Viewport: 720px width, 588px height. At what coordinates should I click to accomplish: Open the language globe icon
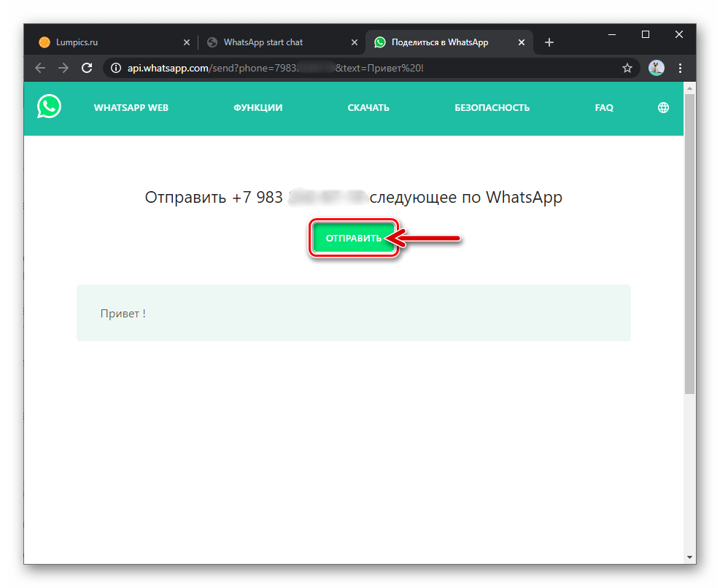pyautogui.click(x=663, y=107)
